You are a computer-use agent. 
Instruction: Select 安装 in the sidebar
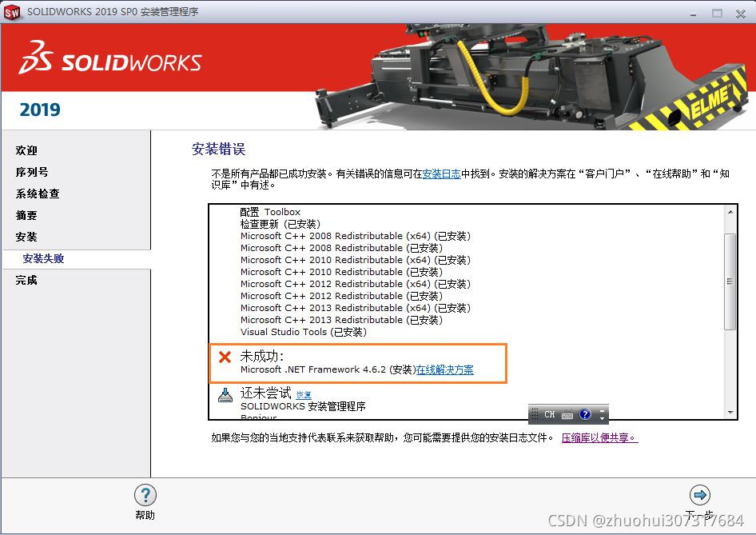[x=26, y=237]
